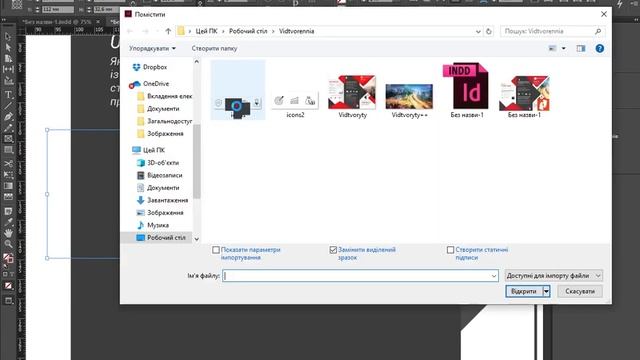The image size is (640, 360).
Task: Select the Rectangle tool in InDesign
Action: point(8,150)
